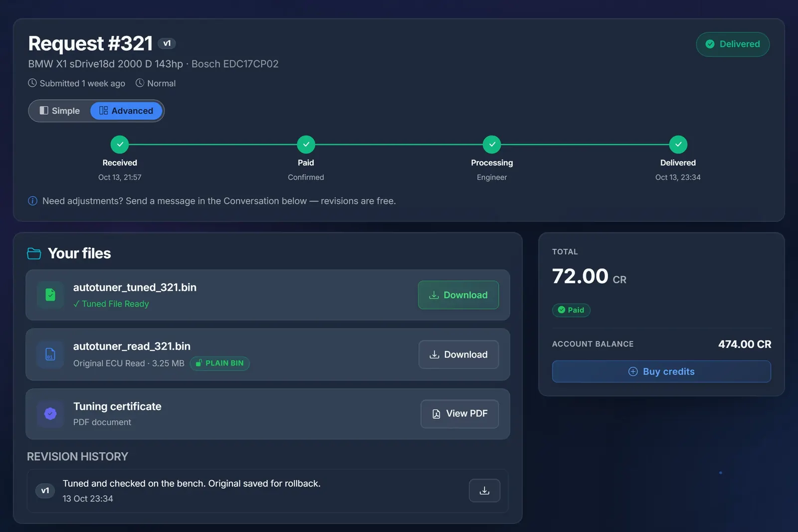This screenshot has height=532, width=798.
Task: Download autotuner_tuned_321.bin file
Action: point(458,295)
